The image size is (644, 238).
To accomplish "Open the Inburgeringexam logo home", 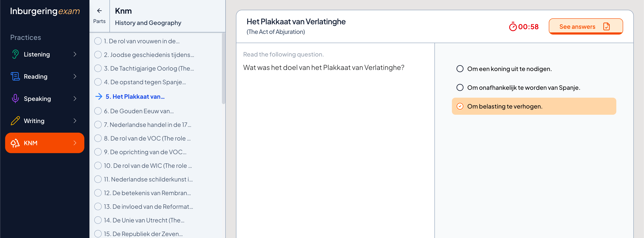I will pos(45,11).
